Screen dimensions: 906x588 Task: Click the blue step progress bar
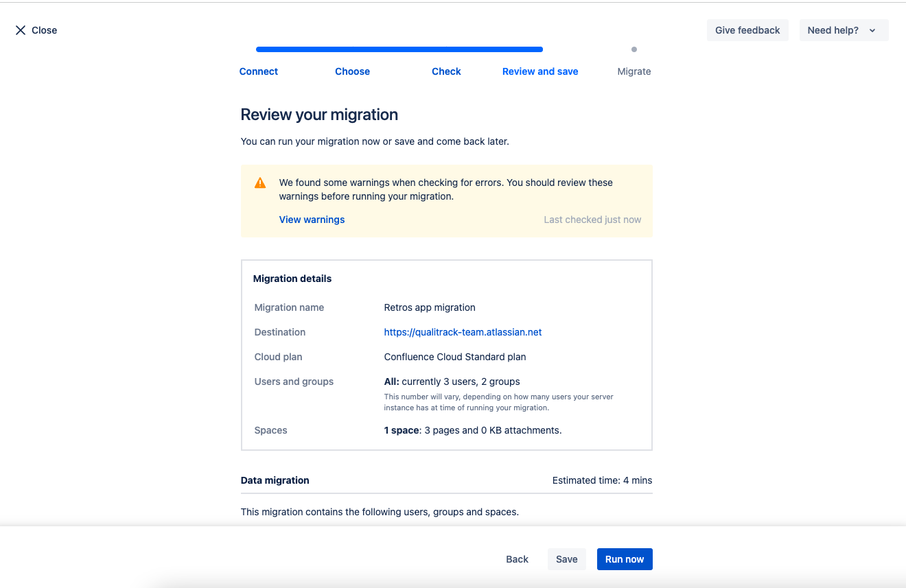[399, 49]
